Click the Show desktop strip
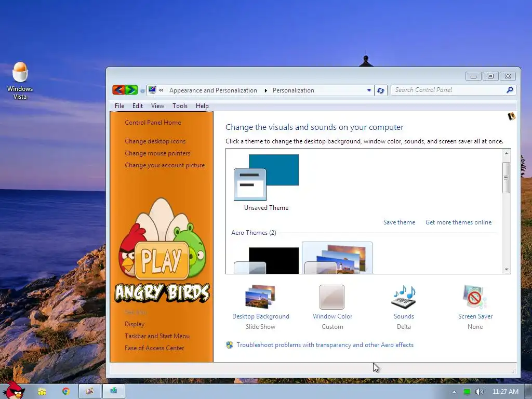The image size is (532, 399). click(528, 392)
